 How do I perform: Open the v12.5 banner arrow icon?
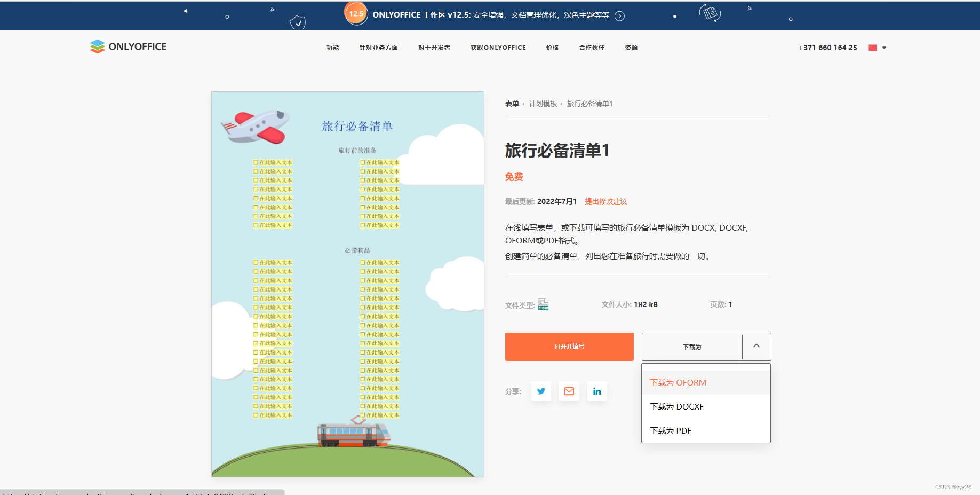tap(619, 16)
